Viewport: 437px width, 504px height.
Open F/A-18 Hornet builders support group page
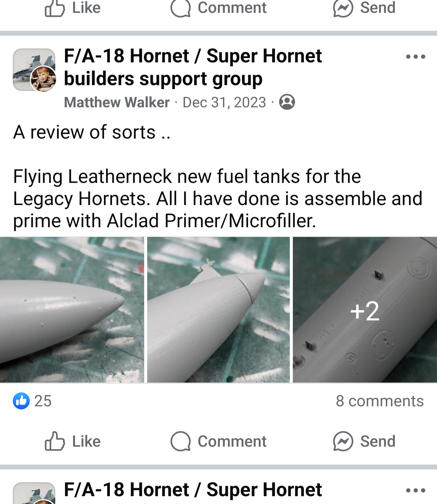click(193, 67)
